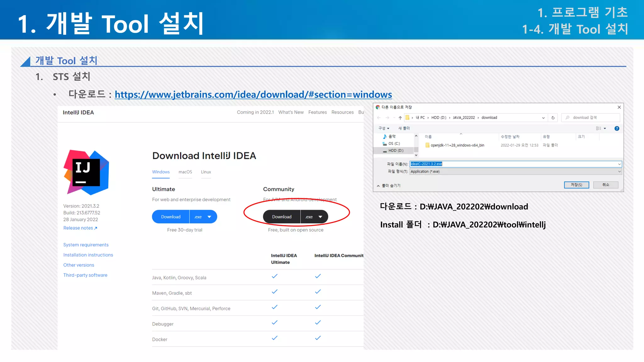Click the Chrome icon in dialog title bar
This screenshot has height=362, width=644.
(378, 107)
